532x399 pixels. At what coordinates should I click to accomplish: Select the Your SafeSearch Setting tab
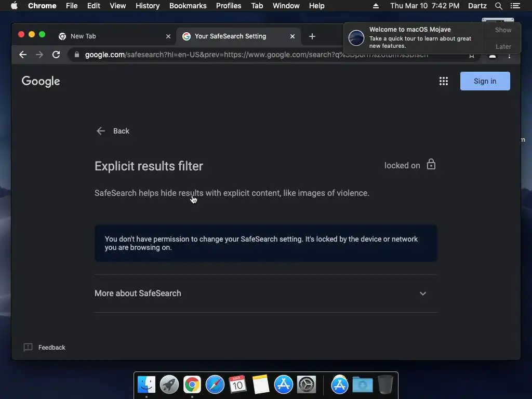pyautogui.click(x=237, y=36)
